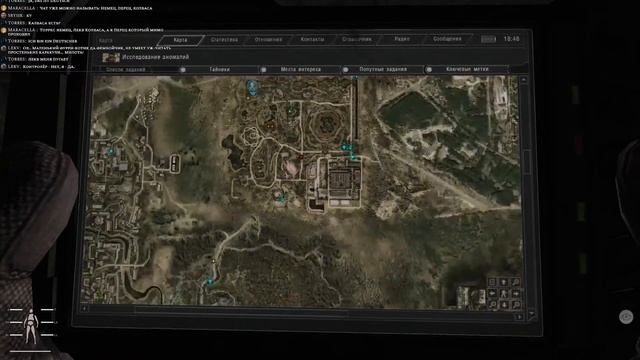
Task: Click the Исследование аномалий task thumbnail
Action: [x=111, y=58]
